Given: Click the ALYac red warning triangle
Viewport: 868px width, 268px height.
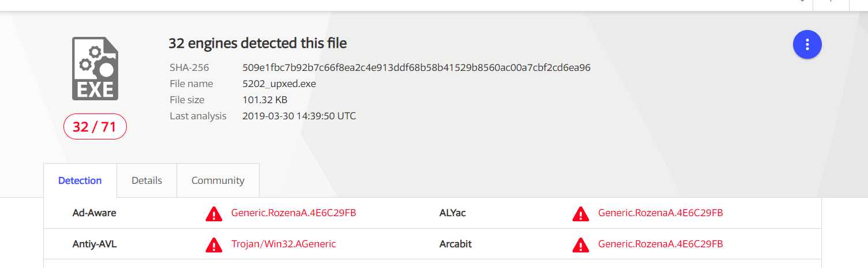Looking at the screenshot, I should (x=581, y=214).
